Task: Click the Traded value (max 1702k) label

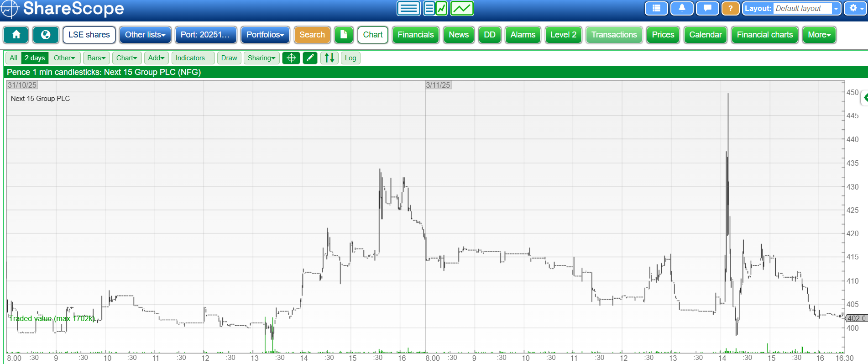Action: coord(52,318)
